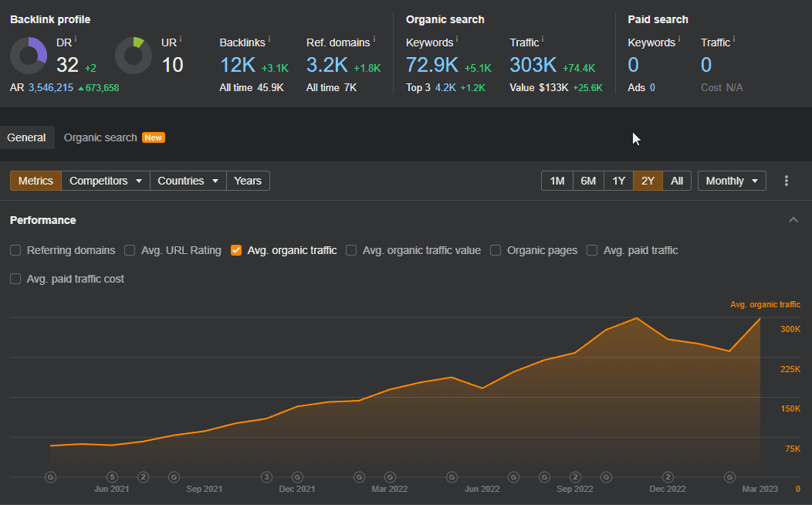The width and height of the screenshot is (812, 505).
Task: Open the Top 3 keywords 4.2K link
Action: [445, 87]
